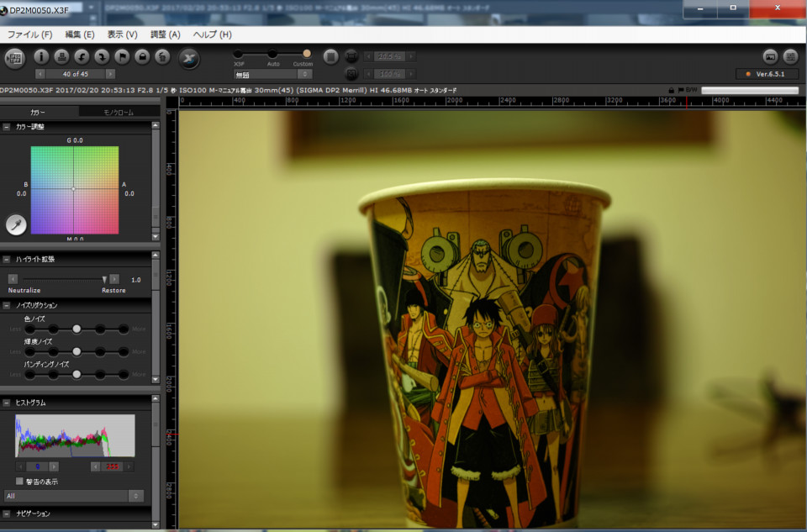The width and height of the screenshot is (807, 532).
Task: Click the lower panel scrollbar up arrow
Action: coord(156,399)
